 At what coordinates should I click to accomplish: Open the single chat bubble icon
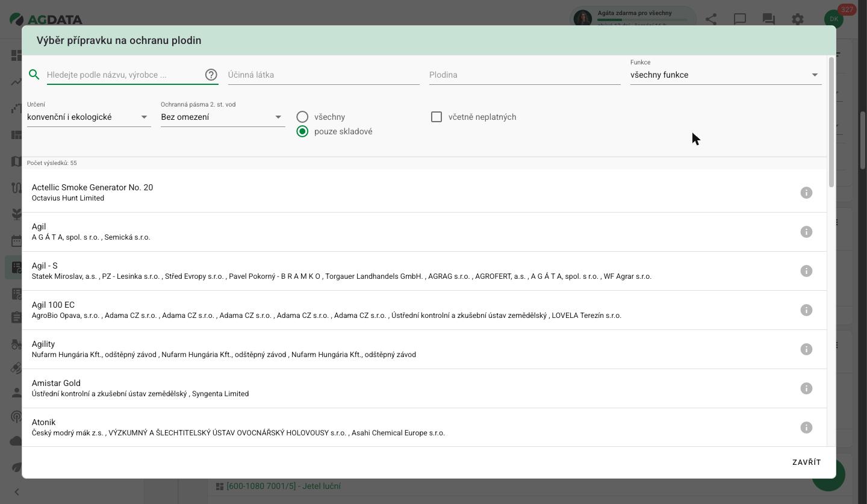740,19
